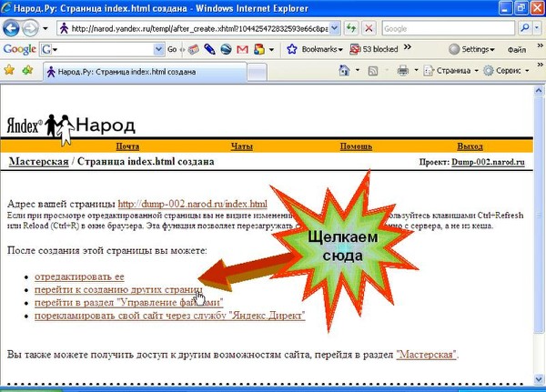
Task: Click the 53 blocked popup blocker button
Action: point(374,49)
